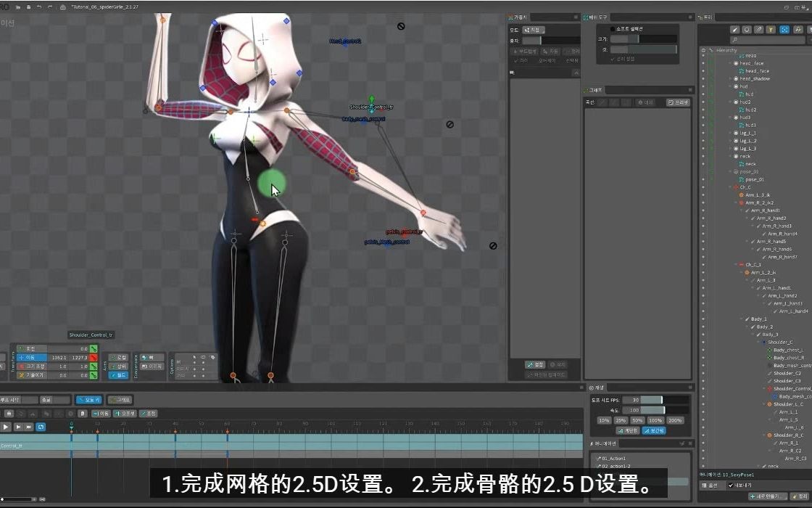Open the Playback panel tab
The image size is (812, 508).
coord(597,388)
